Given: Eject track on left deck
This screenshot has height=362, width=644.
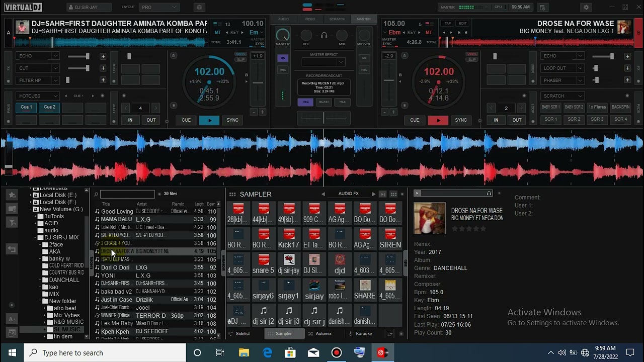Looking at the screenshot, I should tap(174, 55).
